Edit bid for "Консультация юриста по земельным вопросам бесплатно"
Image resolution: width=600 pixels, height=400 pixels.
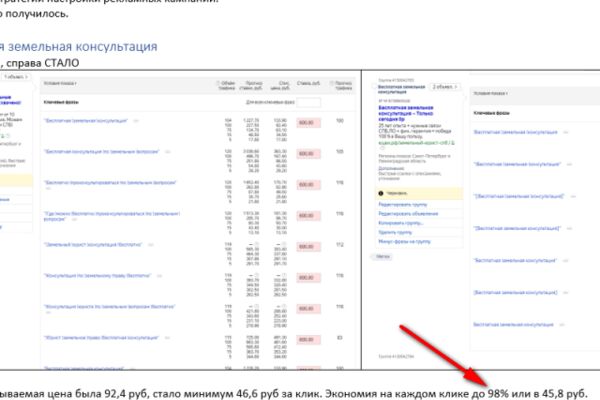308,309
